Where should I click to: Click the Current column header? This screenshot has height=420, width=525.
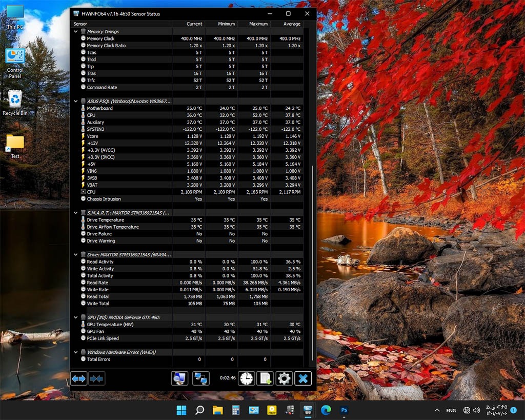coord(194,24)
